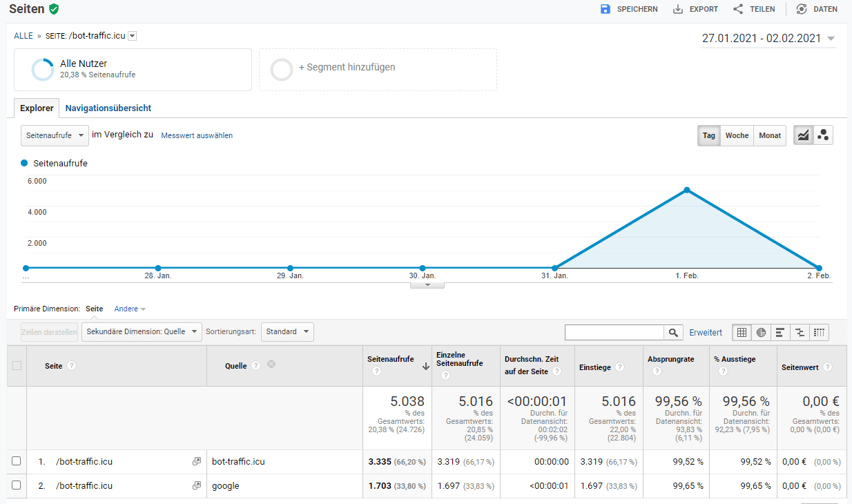Viewport: 852px width, 504px height.
Task: Click table search input field
Action: coord(614,333)
